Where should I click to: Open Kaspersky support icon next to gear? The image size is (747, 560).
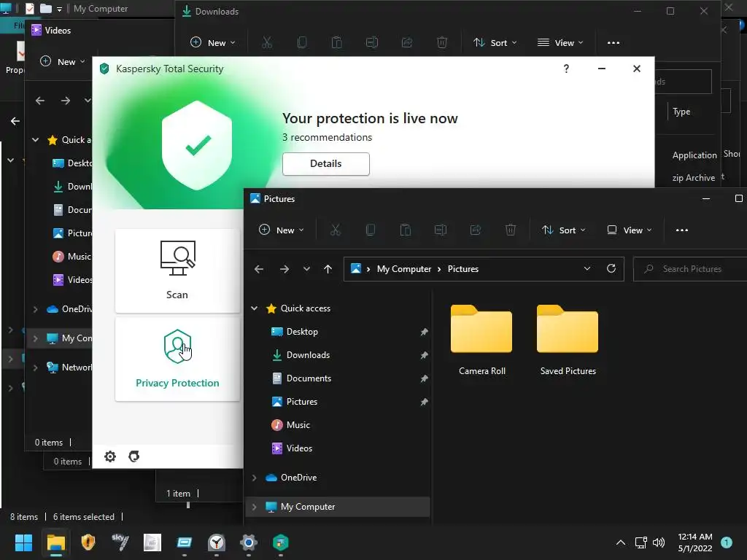point(134,456)
